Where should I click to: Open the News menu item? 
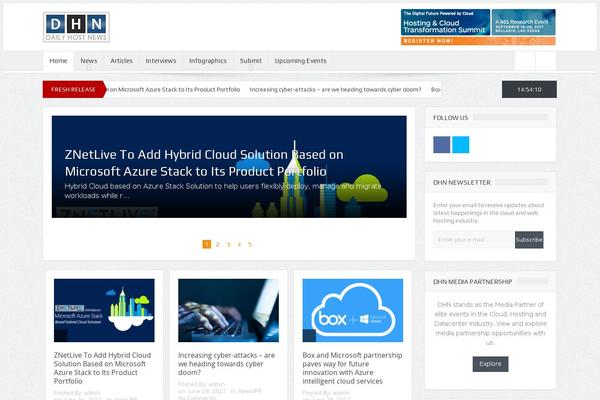[x=88, y=61]
